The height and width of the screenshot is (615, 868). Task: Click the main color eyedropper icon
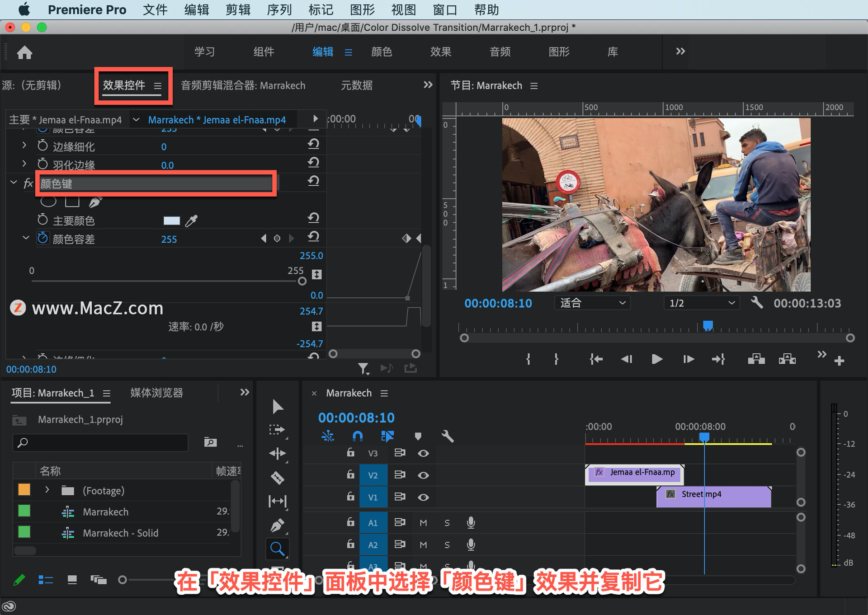192,221
